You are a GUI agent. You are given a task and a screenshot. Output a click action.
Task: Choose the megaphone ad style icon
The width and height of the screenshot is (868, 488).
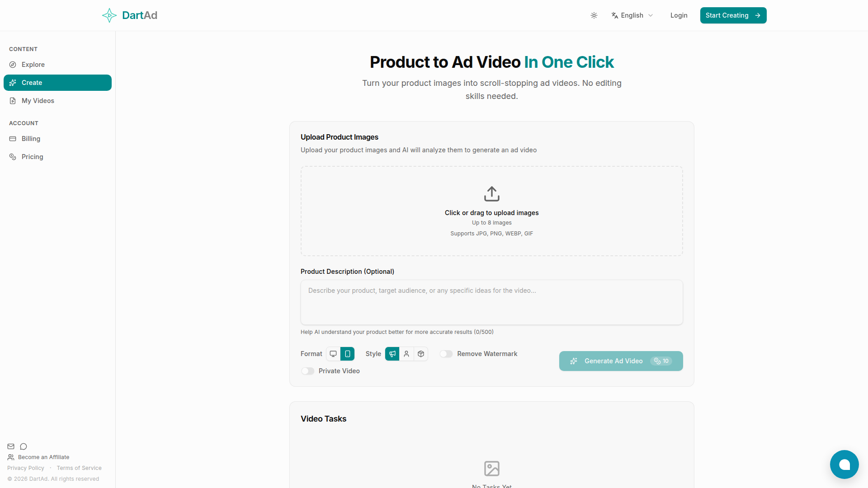click(392, 354)
